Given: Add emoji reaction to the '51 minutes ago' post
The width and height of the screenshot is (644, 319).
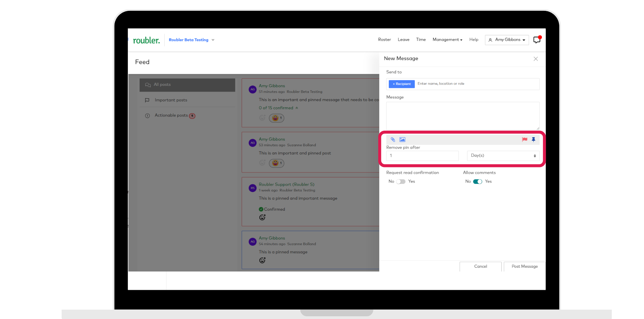Looking at the screenshot, I should click(262, 118).
